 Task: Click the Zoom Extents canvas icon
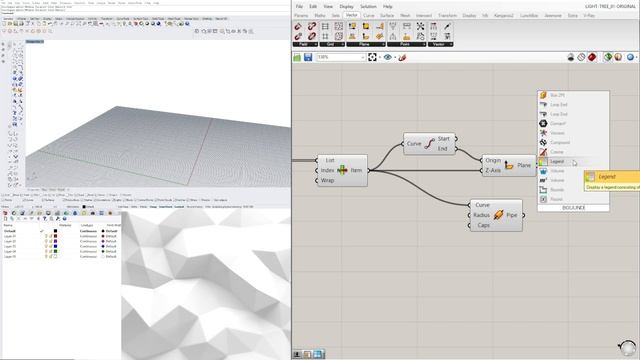pos(372,57)
